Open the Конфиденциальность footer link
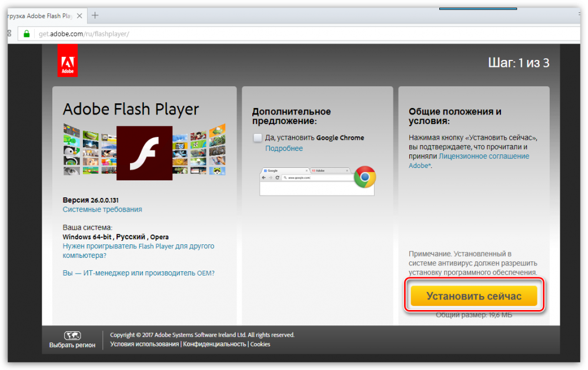This screenshot has width=588, height=370. tap(215, 344)
